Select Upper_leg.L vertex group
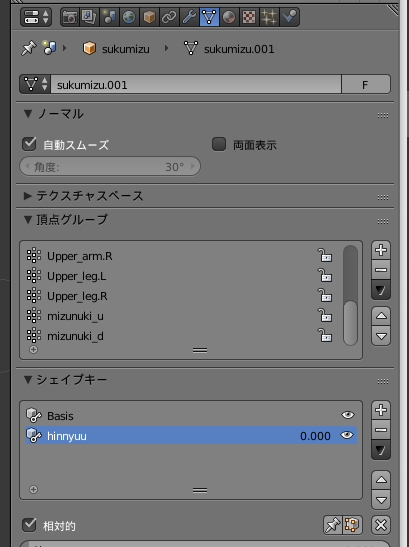 [x=170, y=276]
